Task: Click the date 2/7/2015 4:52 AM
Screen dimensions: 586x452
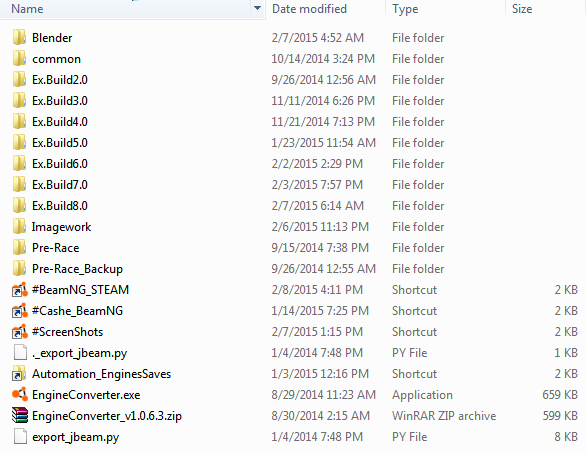Action: tap(318, 38)
